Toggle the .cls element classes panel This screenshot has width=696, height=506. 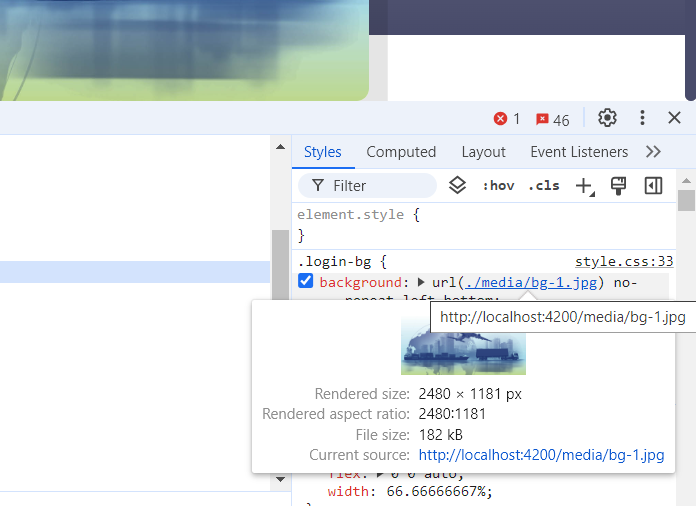543,185
